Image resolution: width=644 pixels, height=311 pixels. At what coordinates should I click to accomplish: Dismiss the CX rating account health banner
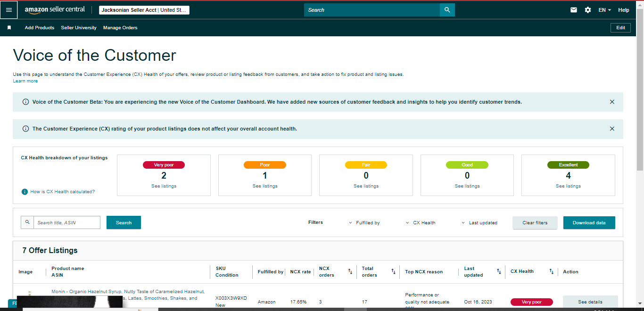612,129
